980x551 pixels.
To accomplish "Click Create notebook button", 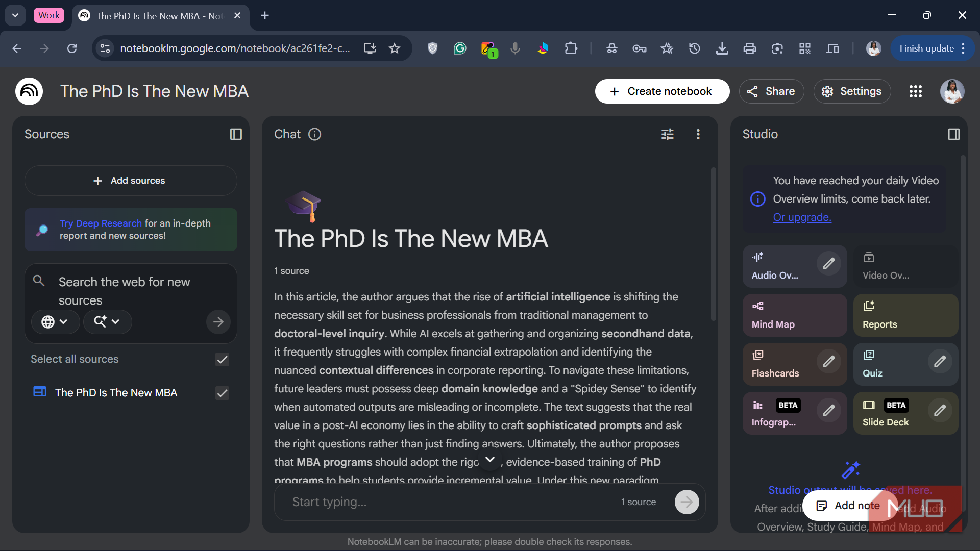I will 662,91.
